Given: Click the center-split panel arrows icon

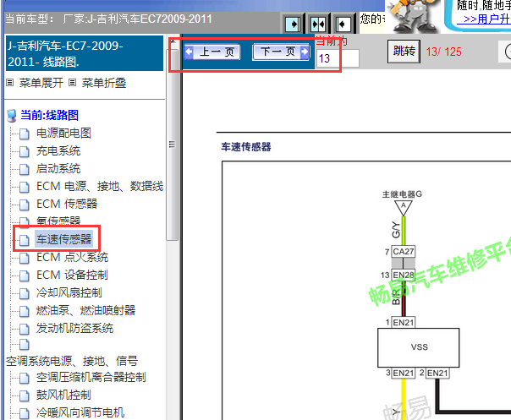Looking at the screenshot, I should click(x=318, y=24).
